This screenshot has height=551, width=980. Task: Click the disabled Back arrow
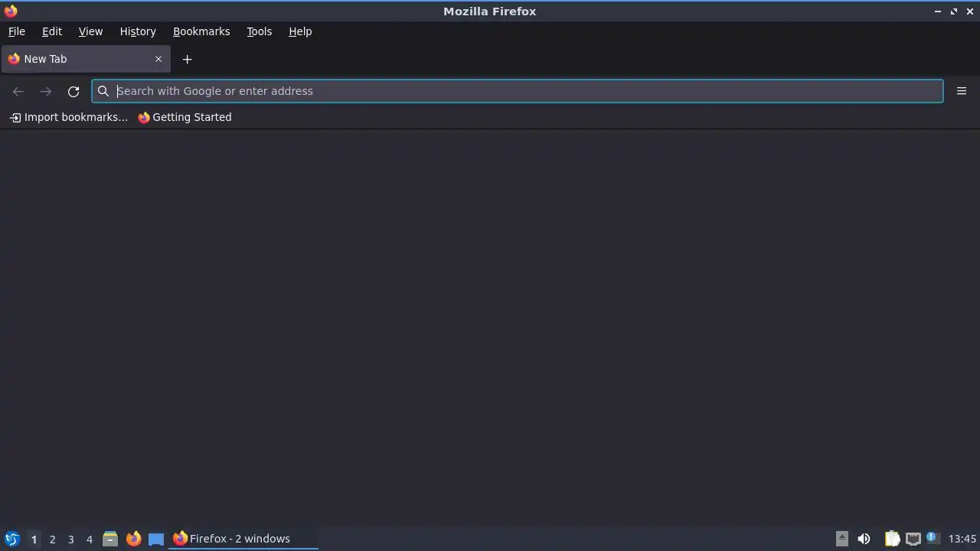(18, 91)
